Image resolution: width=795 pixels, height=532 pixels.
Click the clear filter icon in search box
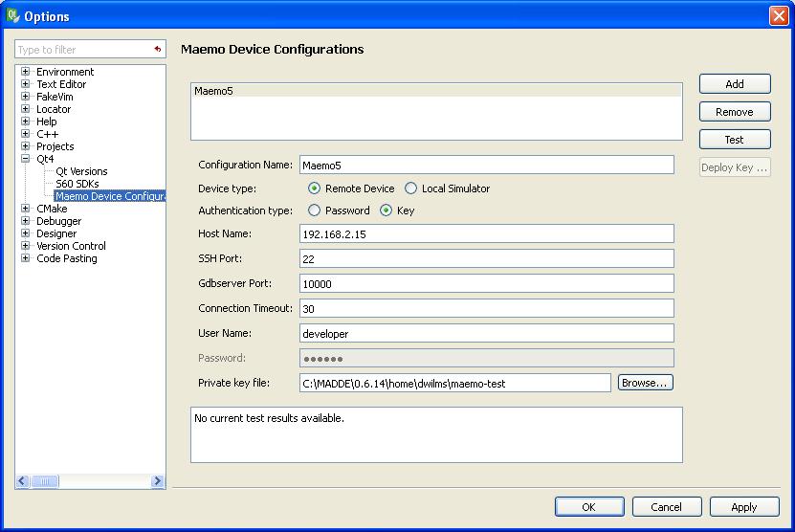click(157, 49)
